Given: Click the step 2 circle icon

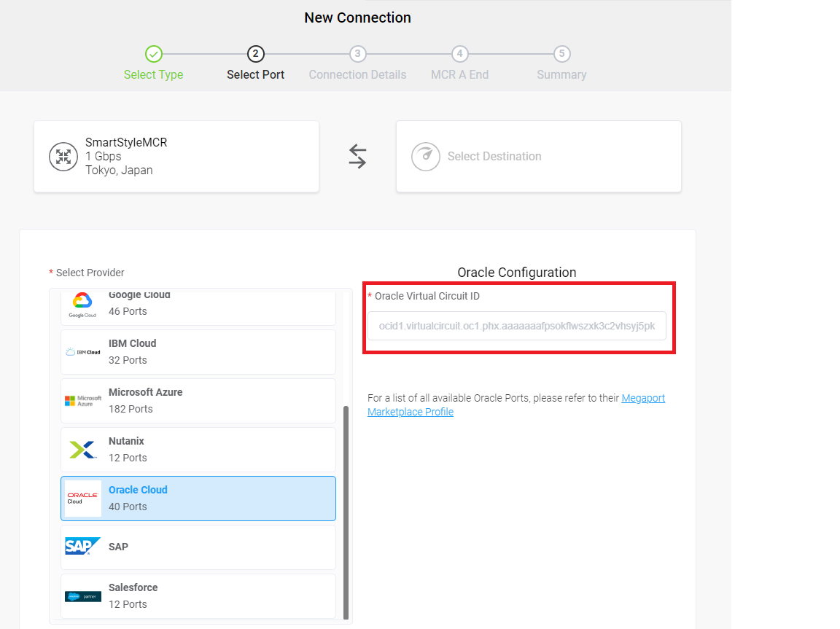Looking at the screenshot, I should point(255,54).
